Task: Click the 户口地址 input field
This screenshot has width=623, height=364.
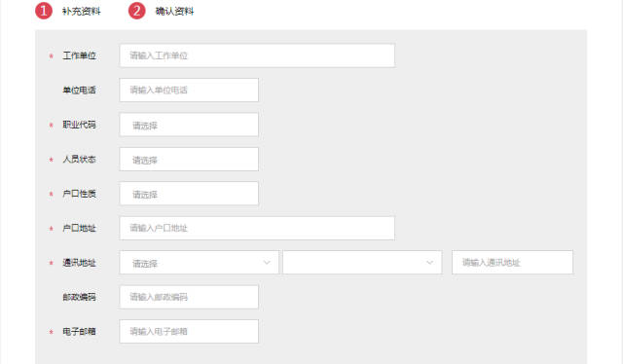Action: tap(257, 228)
